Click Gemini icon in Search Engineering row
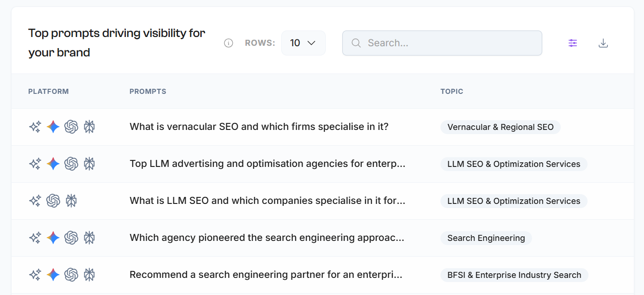Screen dimensions: 644x295 (53, 238)
